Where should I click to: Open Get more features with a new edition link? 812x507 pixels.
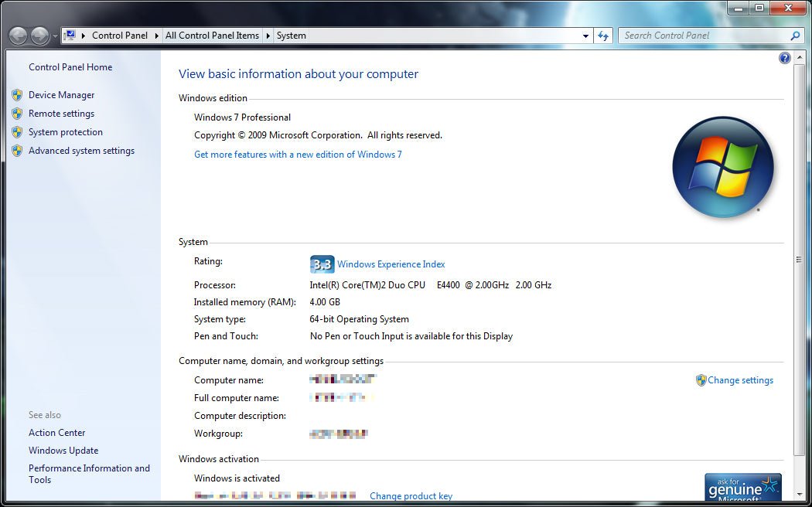click(x=298, y=154)
